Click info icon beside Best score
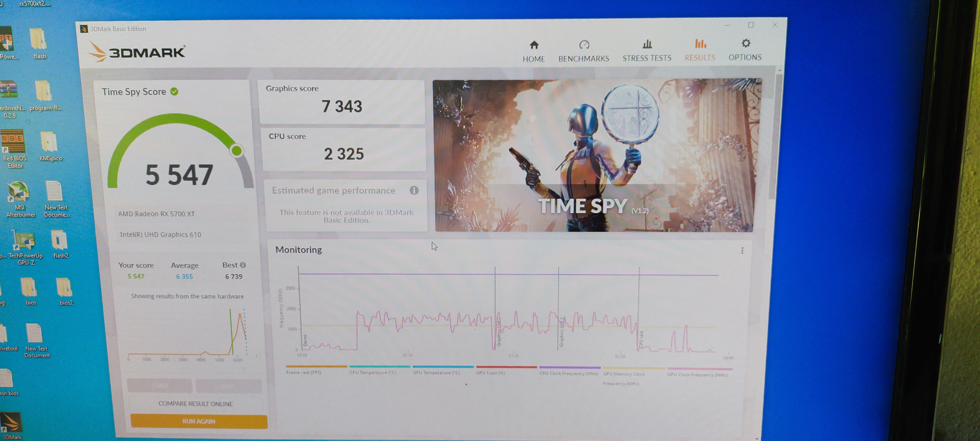The image size is (980, 441). tap(243, 265)
